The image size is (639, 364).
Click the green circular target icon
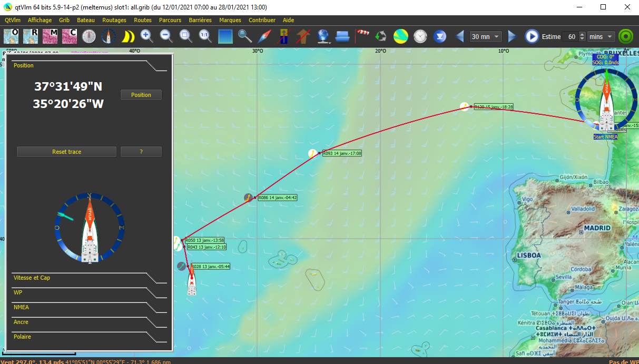(x=626, y=36)
